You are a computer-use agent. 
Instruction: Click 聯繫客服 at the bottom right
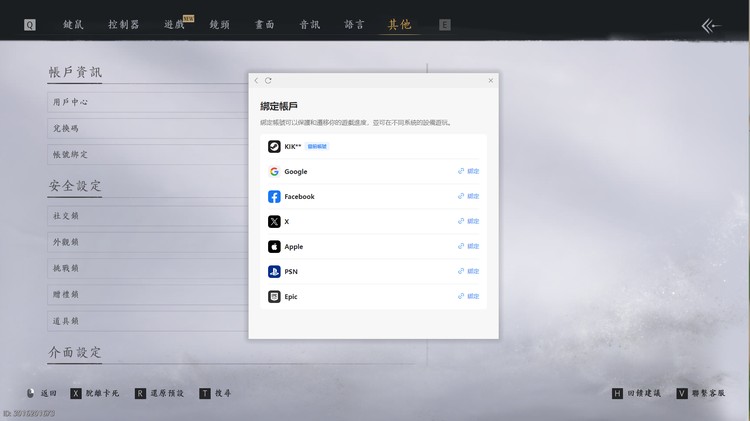tap(700, 394)
